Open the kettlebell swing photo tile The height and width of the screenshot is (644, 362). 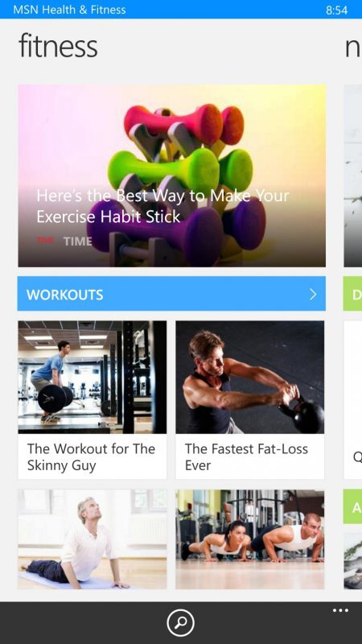(x=250, y=378)
